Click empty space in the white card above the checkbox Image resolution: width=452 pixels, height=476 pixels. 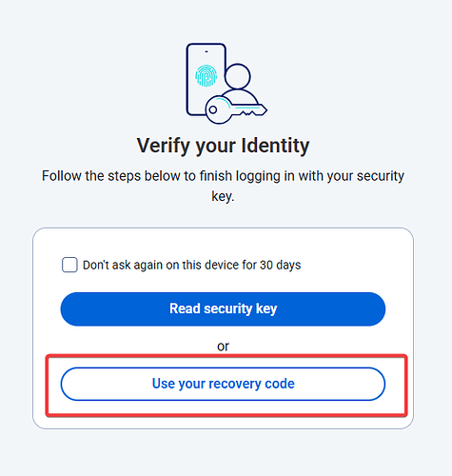point(223,242)
